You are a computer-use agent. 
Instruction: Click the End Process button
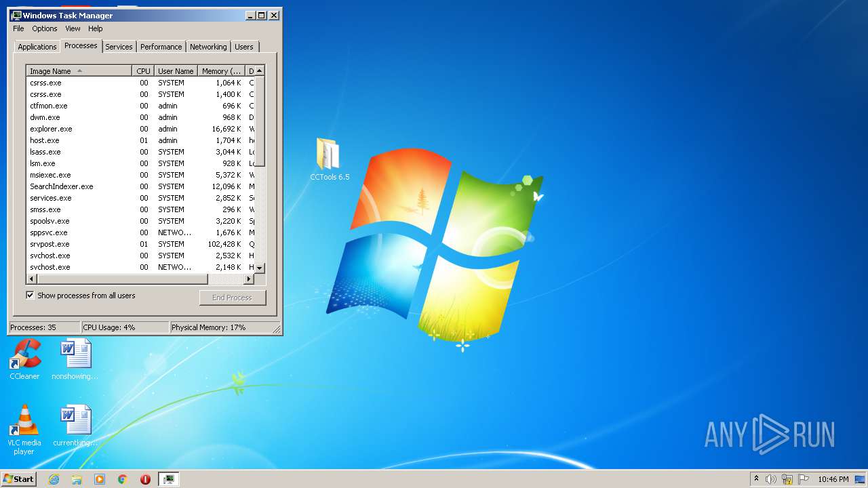pos(232,298)
